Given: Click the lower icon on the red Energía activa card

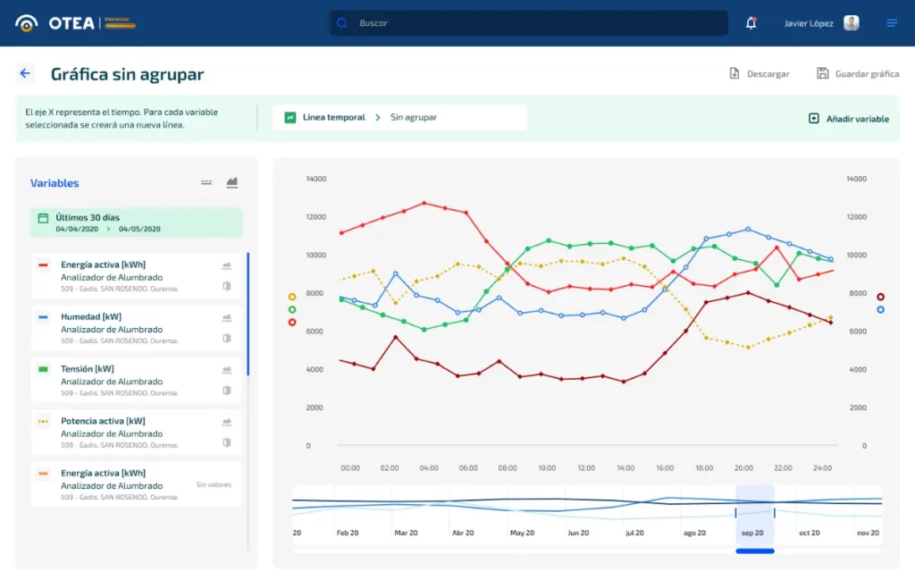Looking at the screenshot, I should point(227,286).
